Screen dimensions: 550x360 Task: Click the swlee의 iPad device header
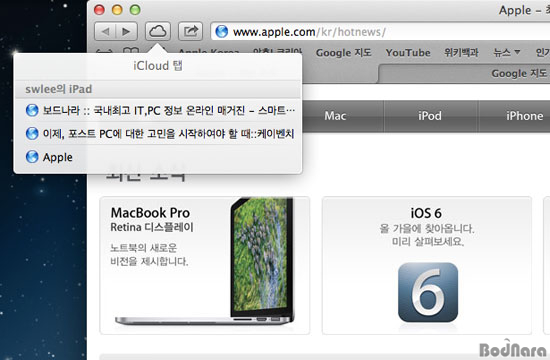[158, 89]
